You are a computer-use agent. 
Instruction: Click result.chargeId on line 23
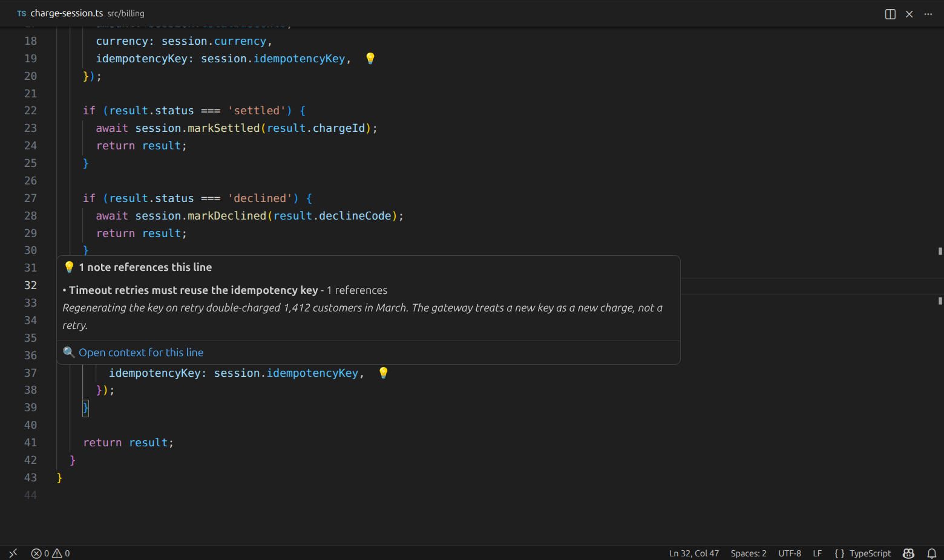tap(316, 128)
